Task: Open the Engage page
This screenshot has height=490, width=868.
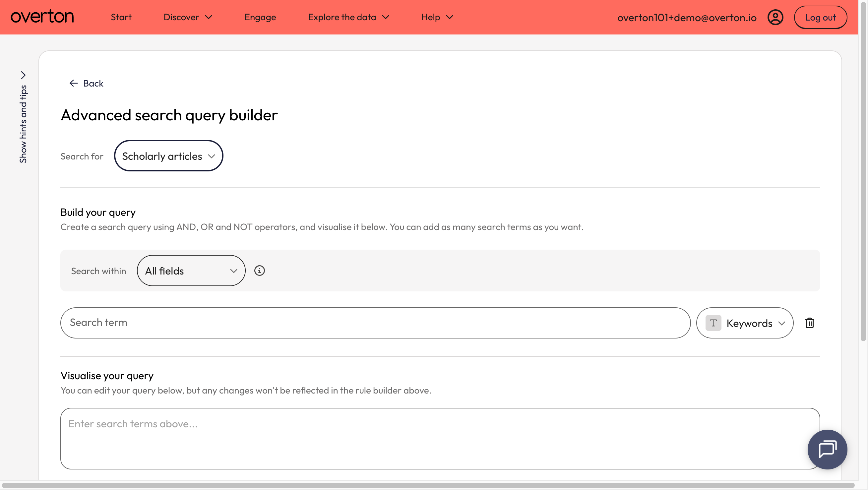Action: coord(260,17)
